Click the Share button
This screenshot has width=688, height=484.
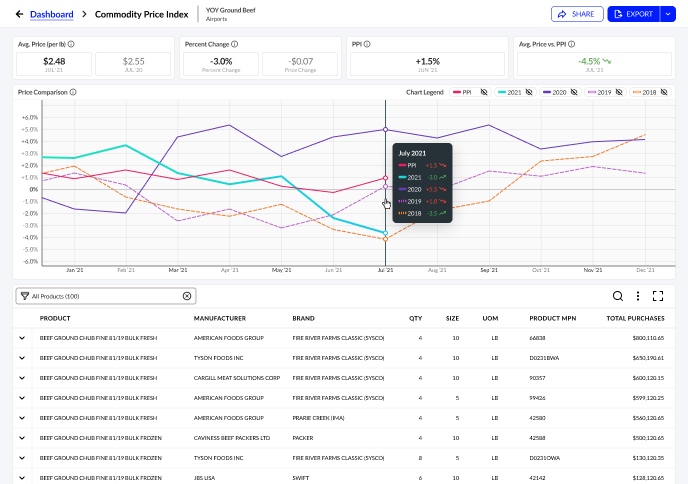(x=577, y=14)
